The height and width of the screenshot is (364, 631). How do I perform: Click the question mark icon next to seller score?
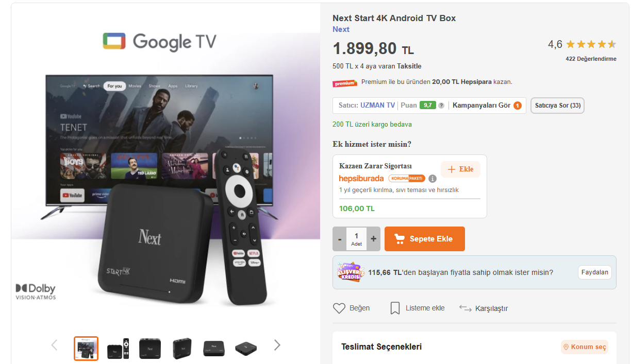(x=441, y=106)
